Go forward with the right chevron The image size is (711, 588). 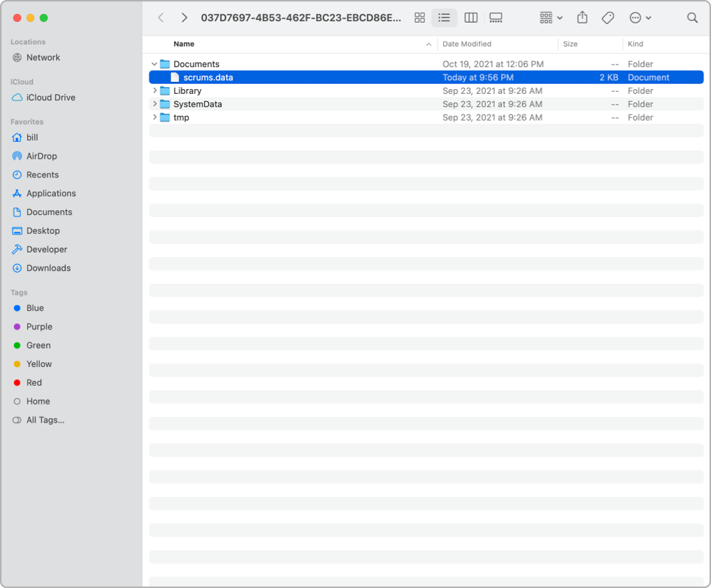pyautogui.click(x=184, y=18)
